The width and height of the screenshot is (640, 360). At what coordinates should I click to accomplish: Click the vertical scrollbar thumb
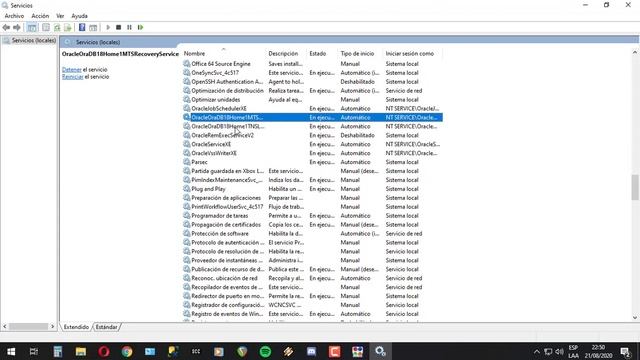tap(635, 187)
